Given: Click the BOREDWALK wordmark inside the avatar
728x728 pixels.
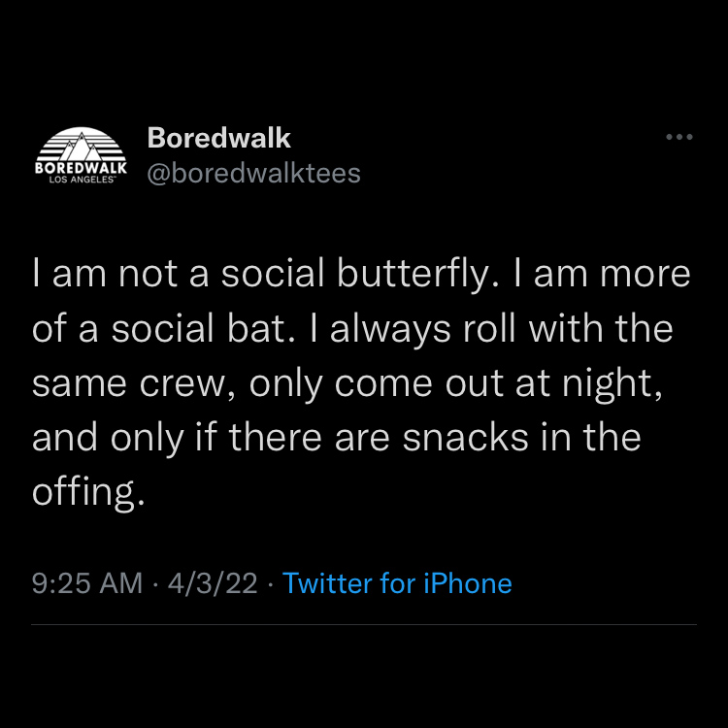Looking at the screenshot, I should click(x=81, y=168).
